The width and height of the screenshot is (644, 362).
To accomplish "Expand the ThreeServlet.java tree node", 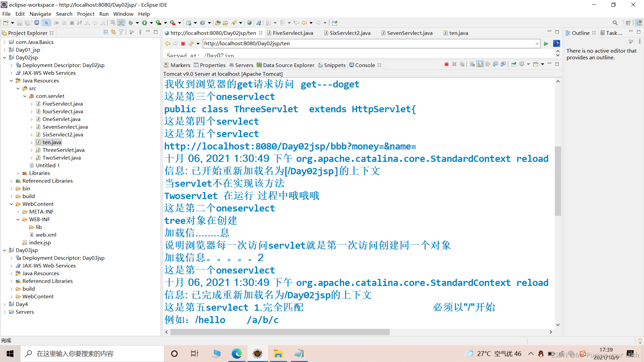I will coord(32,150).
